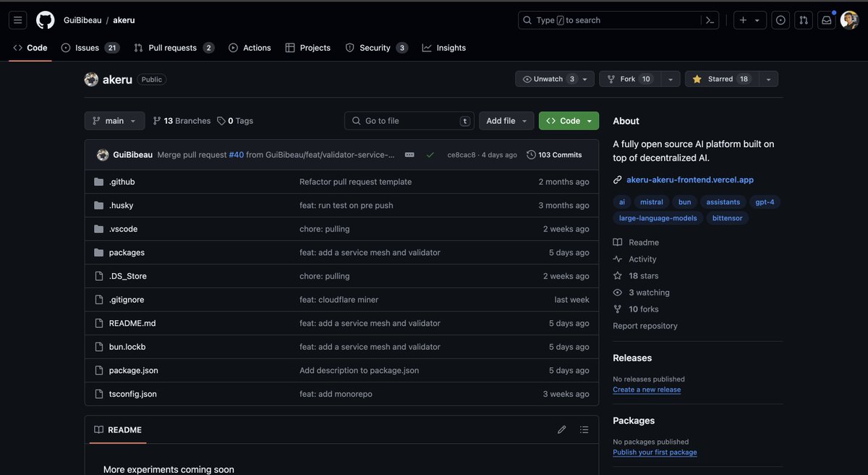This screenshot has height=475, width=868.
Task: Select the Code tab
Action: [x=30, y=48]
